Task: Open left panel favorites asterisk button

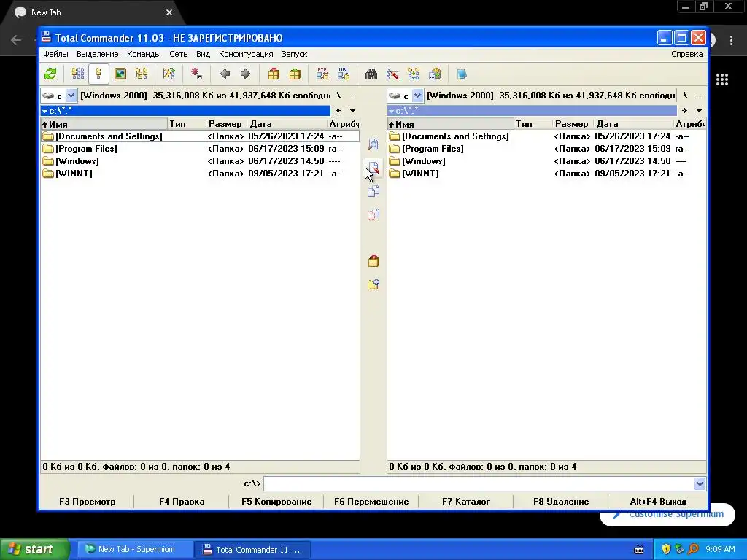Action: [338, 111]
